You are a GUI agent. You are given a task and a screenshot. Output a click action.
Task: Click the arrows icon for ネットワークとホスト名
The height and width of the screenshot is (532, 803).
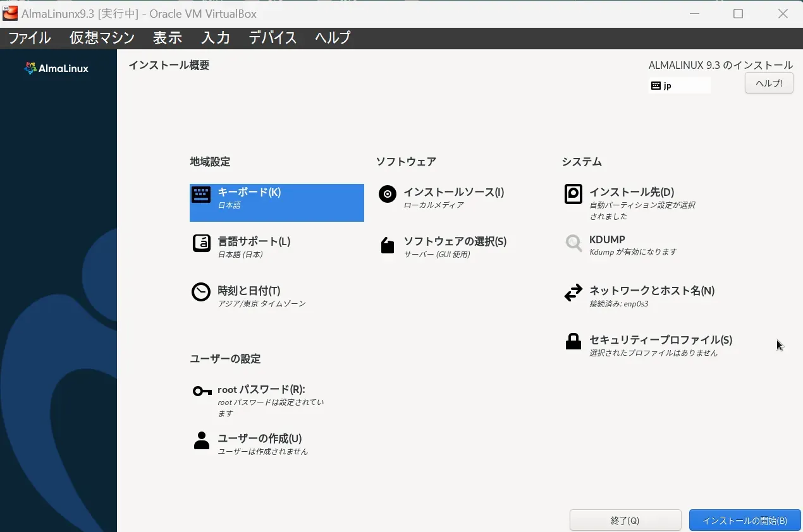[573, 293]
